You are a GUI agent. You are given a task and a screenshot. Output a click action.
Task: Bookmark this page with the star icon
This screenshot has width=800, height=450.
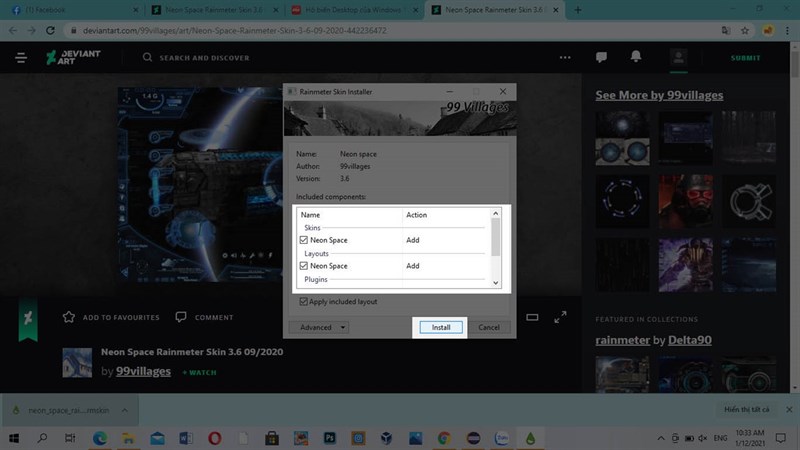[x=745, y=31]
